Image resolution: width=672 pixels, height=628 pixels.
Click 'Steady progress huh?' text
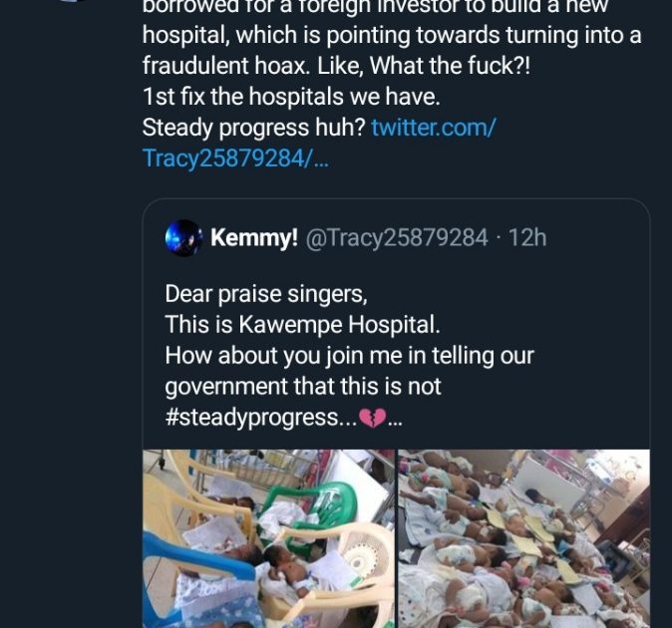coord(253,128)
